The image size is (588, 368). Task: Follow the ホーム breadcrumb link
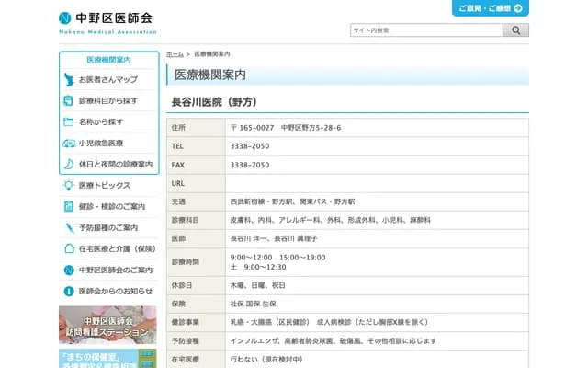175,55
